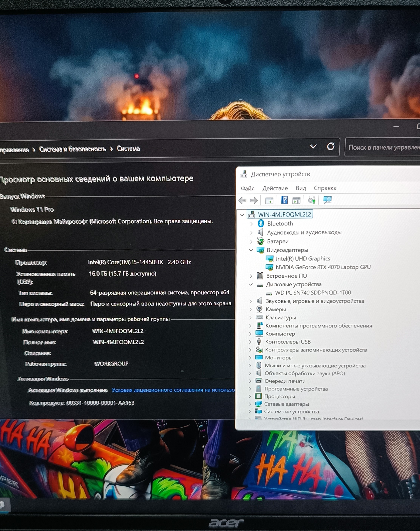
Task: Toggle the console tree pane toolbar icon
Action: pyautogui.click(x=269, y=200)
